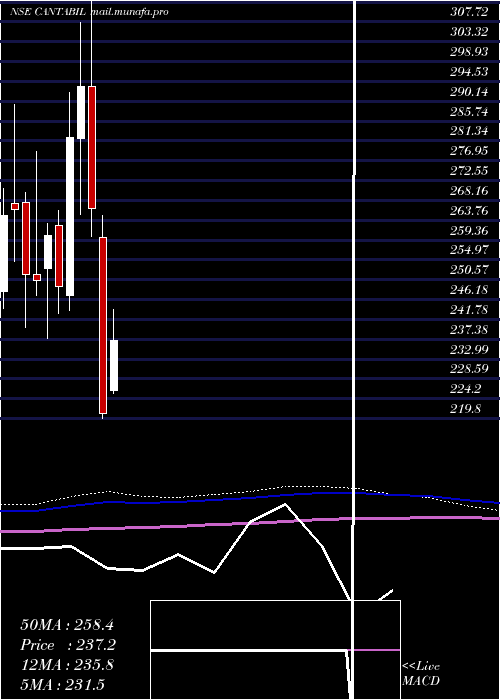Click the 298.93 price axis label
Image resolution: width=500 pixels, height=700 pixels.
click(x=469, y=51)
